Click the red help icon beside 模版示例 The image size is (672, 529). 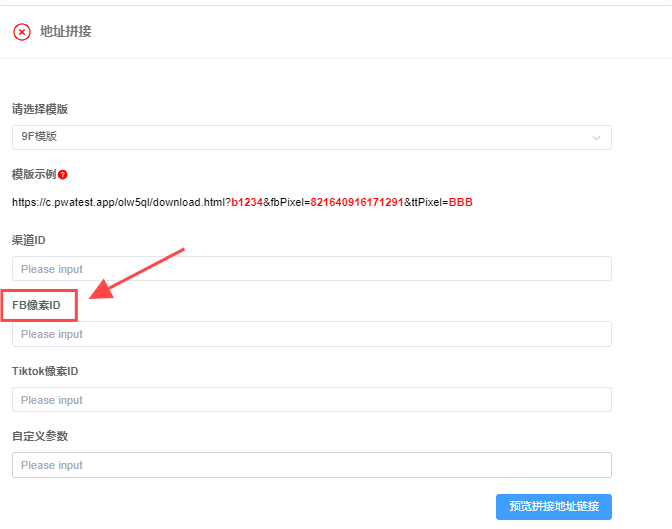point(63,175)
